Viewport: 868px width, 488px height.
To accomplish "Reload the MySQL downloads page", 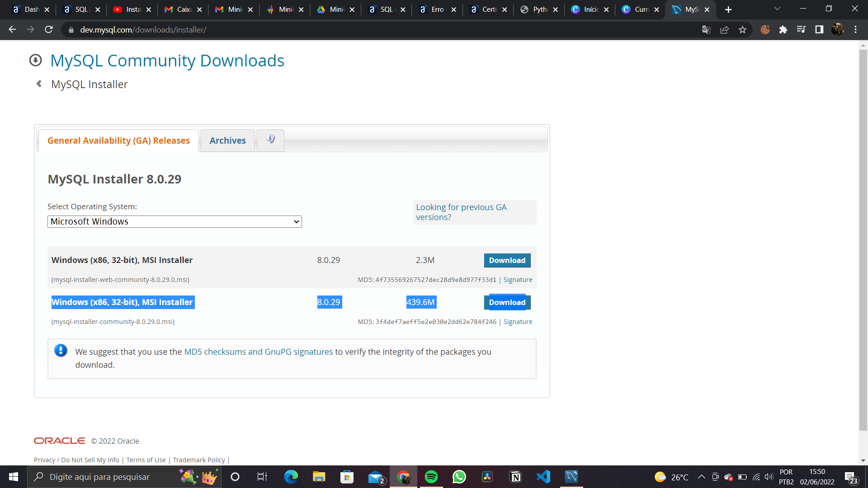I will click(x=49, y=29).
